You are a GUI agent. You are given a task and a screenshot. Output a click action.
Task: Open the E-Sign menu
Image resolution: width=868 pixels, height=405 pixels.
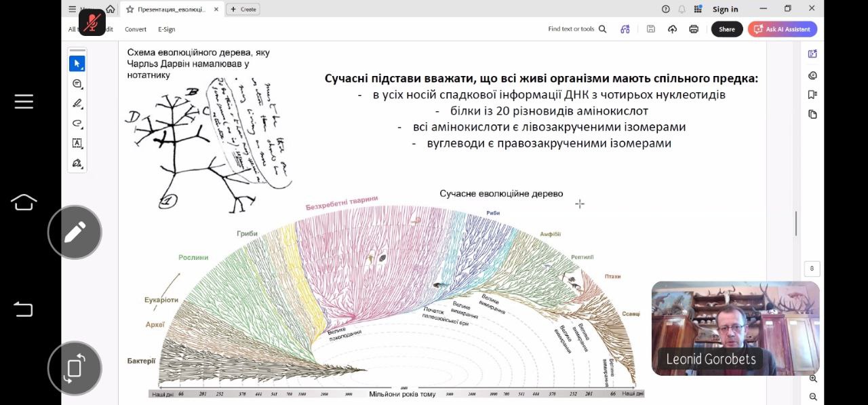coord(166,29)
